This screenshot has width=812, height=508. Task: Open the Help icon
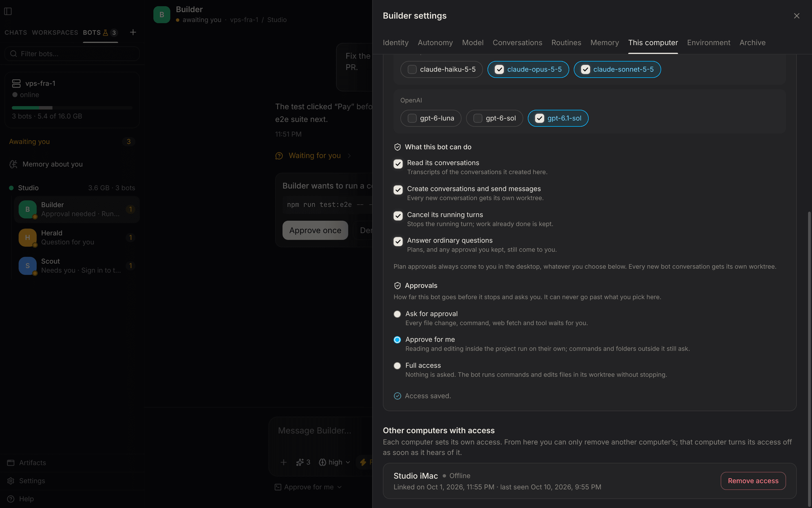point(11,499)
